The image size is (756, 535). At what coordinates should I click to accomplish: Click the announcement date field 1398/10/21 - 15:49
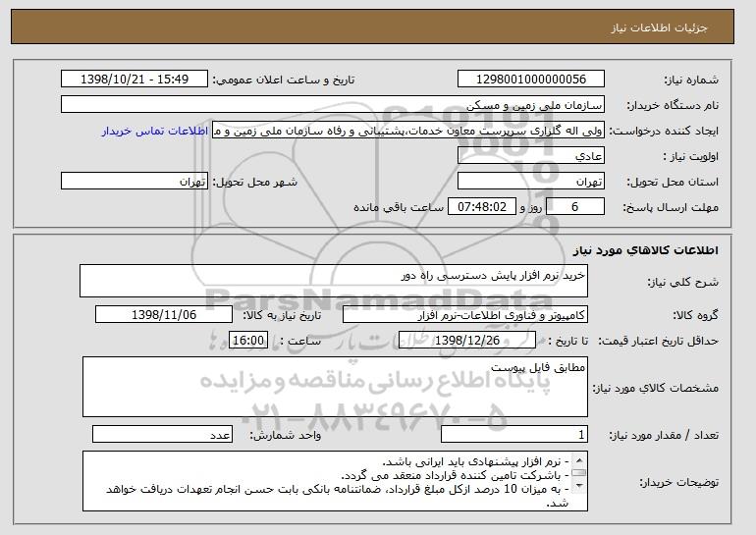[x=135, y=80]
